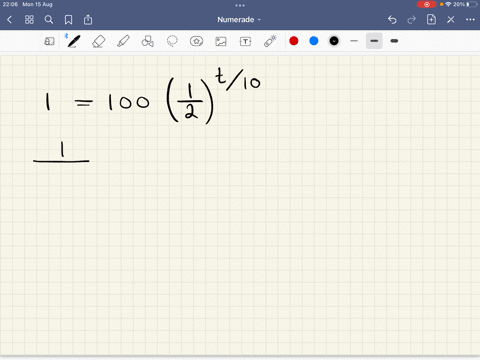Open the more options ellipsis menu
Image resolution: width=480 pixels, height=360 pixels.
coord(470,20)
